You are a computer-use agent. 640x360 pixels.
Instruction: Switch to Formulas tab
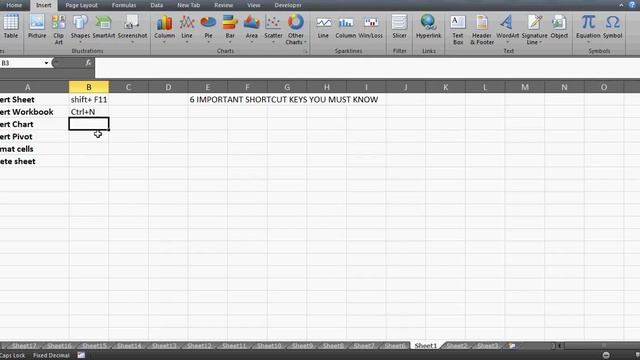[x=124, y=5]
